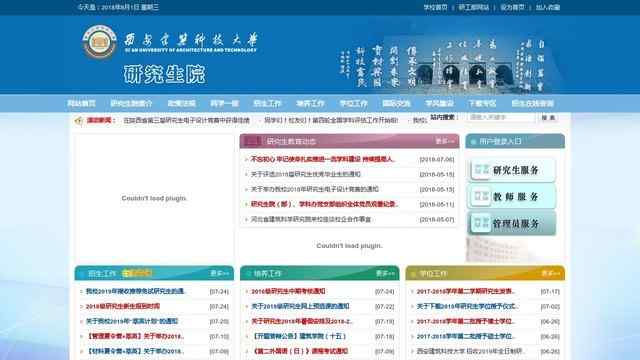Open 西安建筑科技大学 招收2019年全日制 notice

pyautogui.click(x=470, y=351)
